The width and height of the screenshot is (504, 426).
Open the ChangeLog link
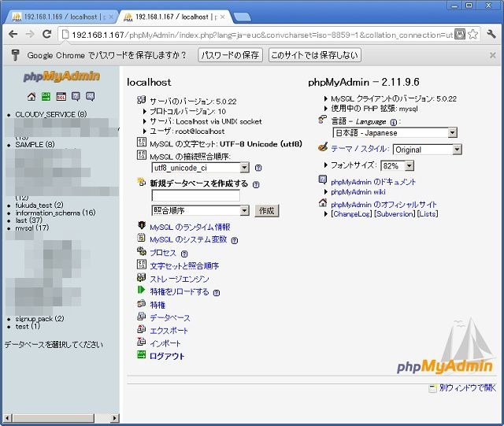[x=351, y=214]
